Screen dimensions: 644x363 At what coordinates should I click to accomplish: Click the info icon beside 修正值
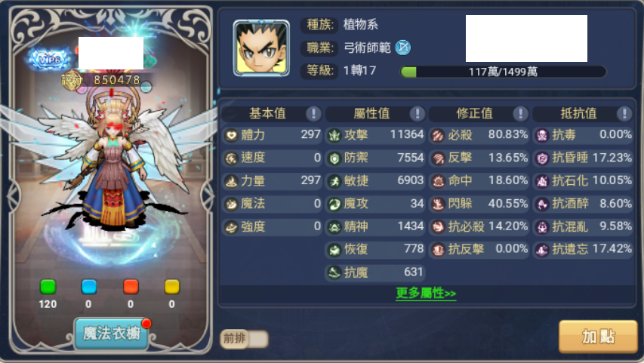(x=520, y=114)
